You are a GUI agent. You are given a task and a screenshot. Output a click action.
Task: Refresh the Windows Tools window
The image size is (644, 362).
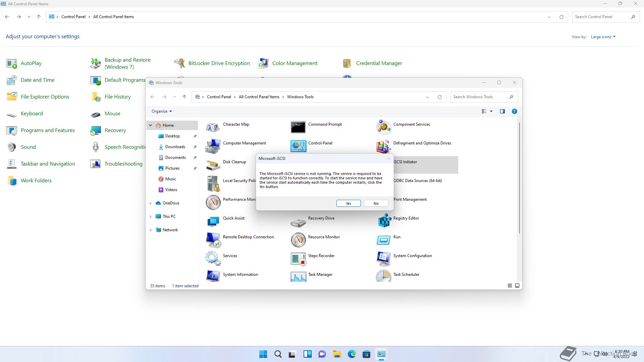[x=439, y=97]
